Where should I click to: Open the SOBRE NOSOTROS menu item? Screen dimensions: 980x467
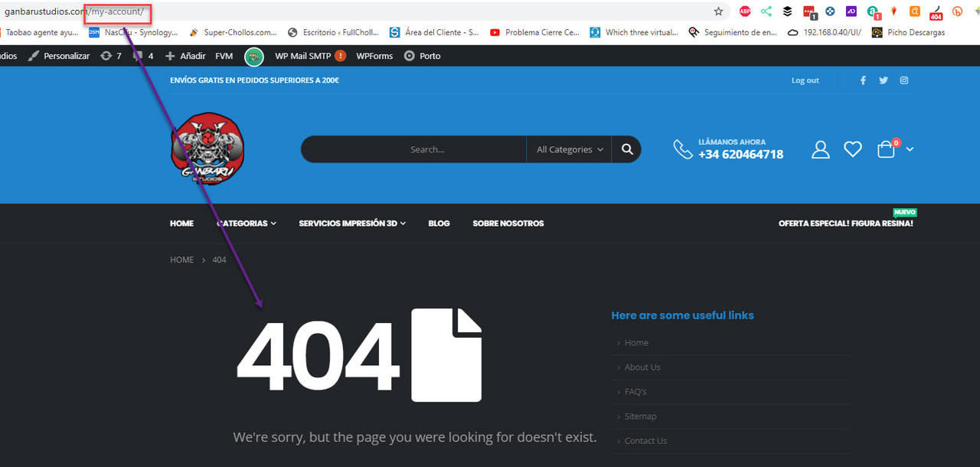pyautogui.click(x=508, y=224)
